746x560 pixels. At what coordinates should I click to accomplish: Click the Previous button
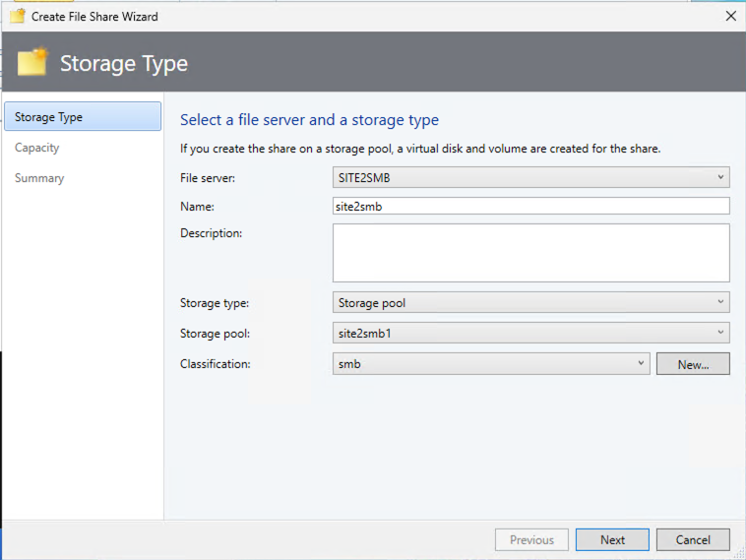click(x=531, y=539)
